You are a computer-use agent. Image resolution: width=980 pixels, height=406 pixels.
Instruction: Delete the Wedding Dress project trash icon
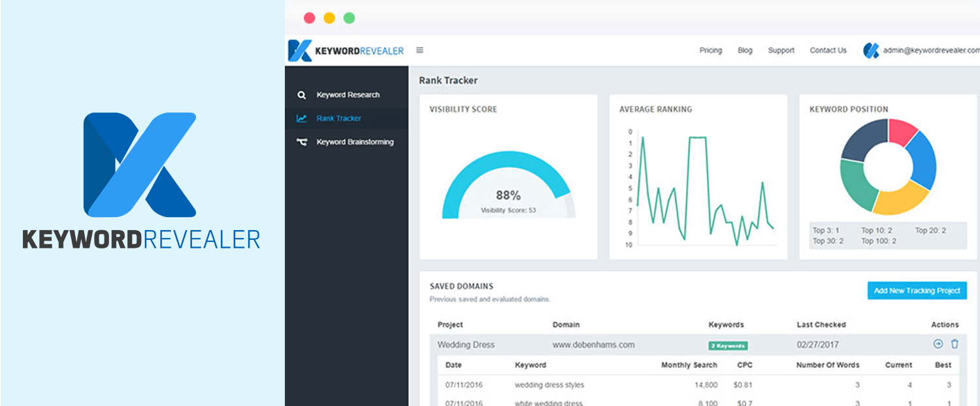(x=955, y=344)
